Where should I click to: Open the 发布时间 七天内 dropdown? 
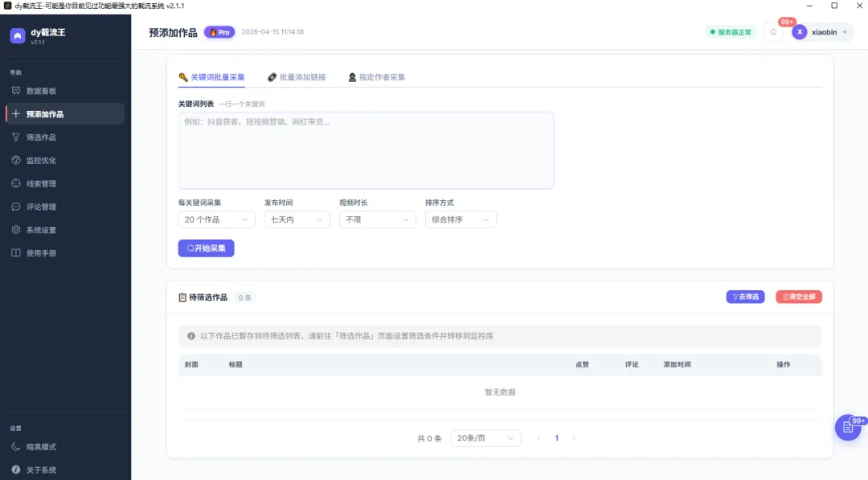297,219
